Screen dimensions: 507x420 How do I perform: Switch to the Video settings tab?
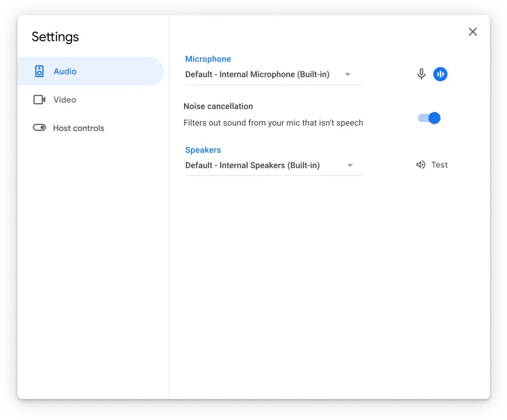(65, 100)
